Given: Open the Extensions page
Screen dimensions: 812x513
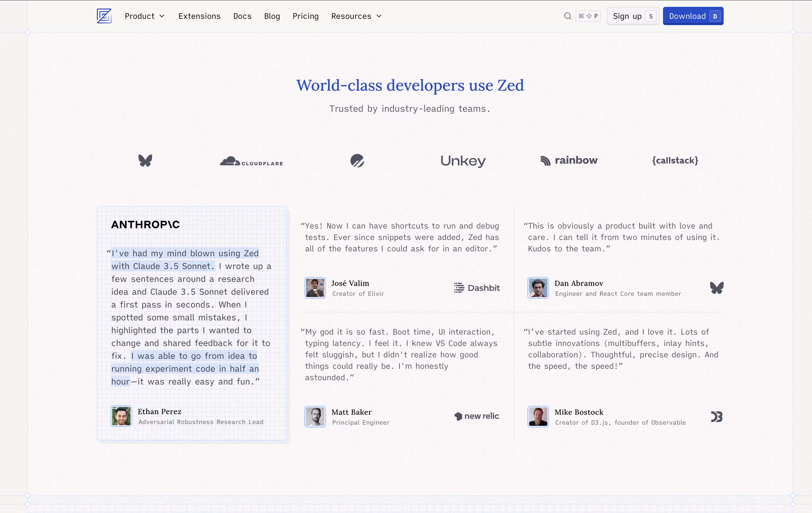Looking at the screenshot, I should click(199, 16).
